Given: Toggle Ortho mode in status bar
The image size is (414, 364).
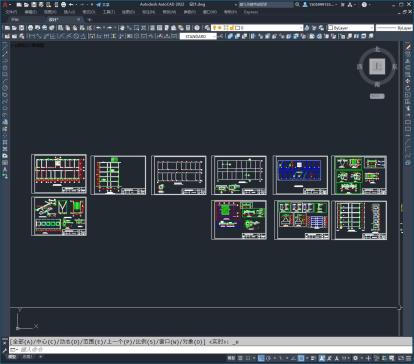Looking at the screenshot, I should (x=261, y=358).
